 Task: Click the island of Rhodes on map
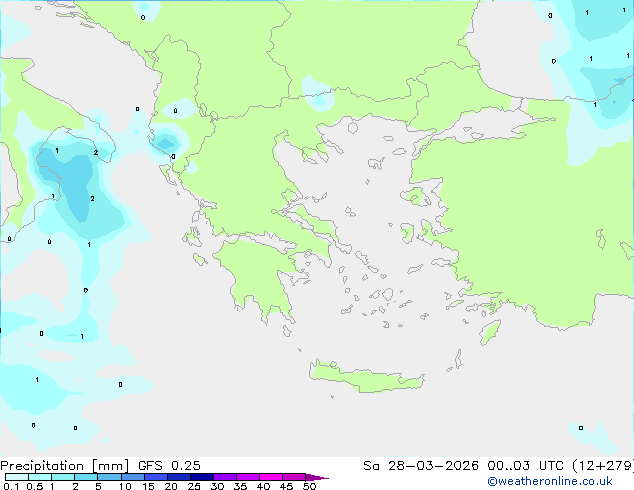pos(490,332)
